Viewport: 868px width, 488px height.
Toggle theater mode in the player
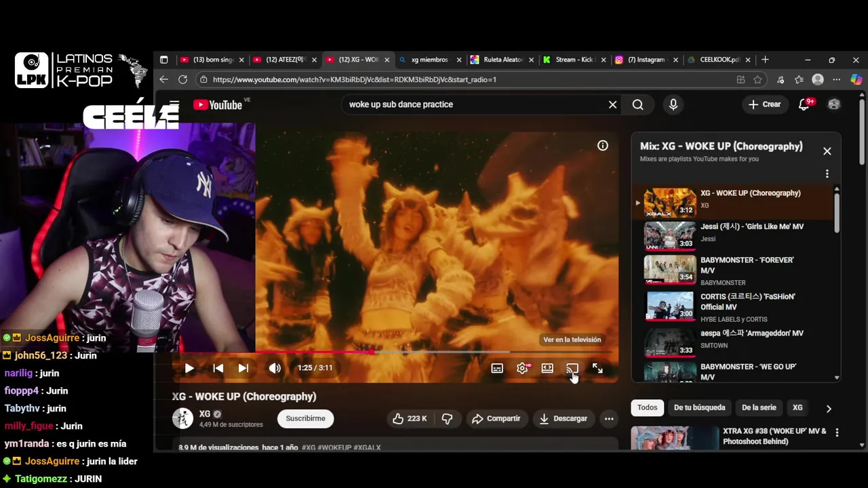(547, 368)
